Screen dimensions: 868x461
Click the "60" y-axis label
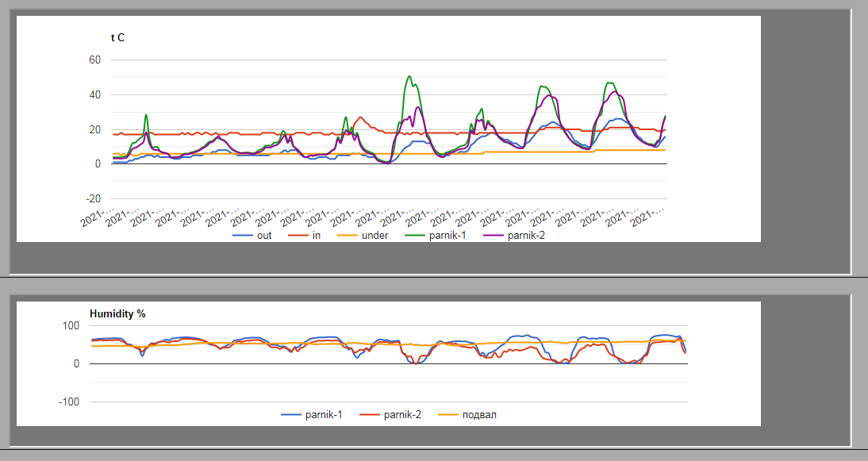(x=94, y=60)
